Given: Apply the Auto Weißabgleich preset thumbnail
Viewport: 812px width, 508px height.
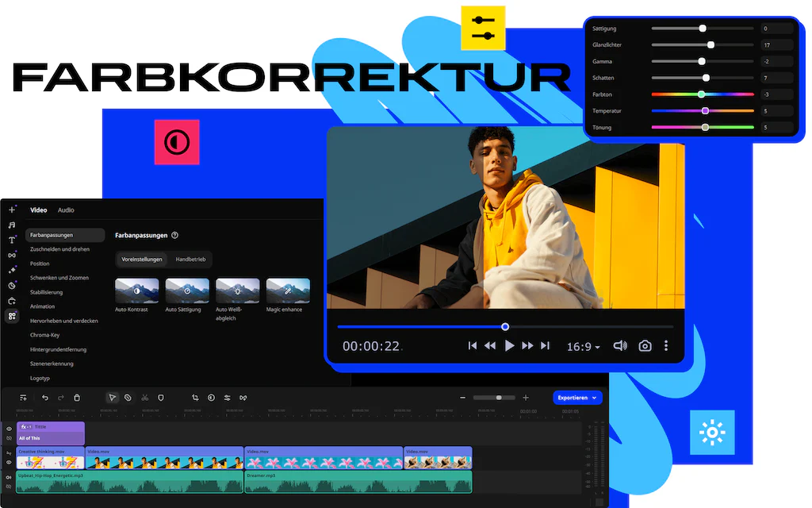Looking at the screenshot, I should 238,291.
